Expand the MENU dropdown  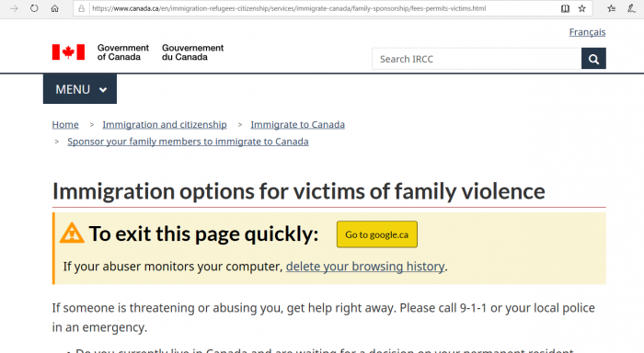[x=80, y=89]
